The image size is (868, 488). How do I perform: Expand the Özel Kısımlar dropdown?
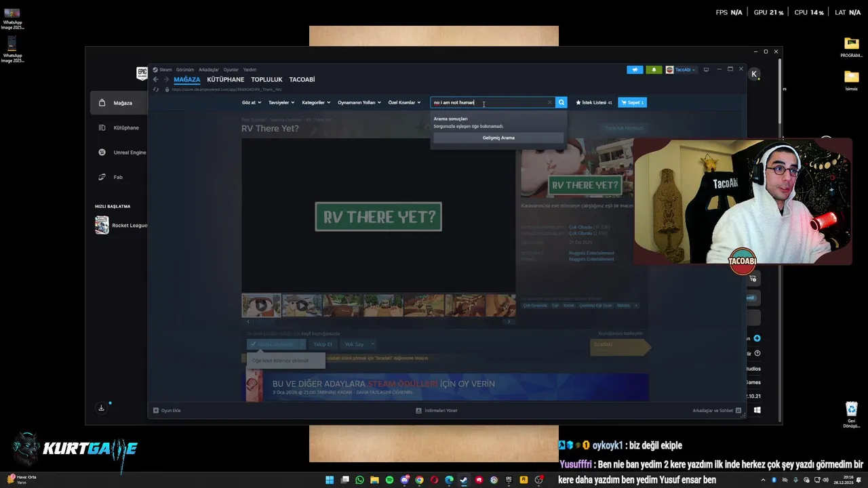(x=404, y=102)
